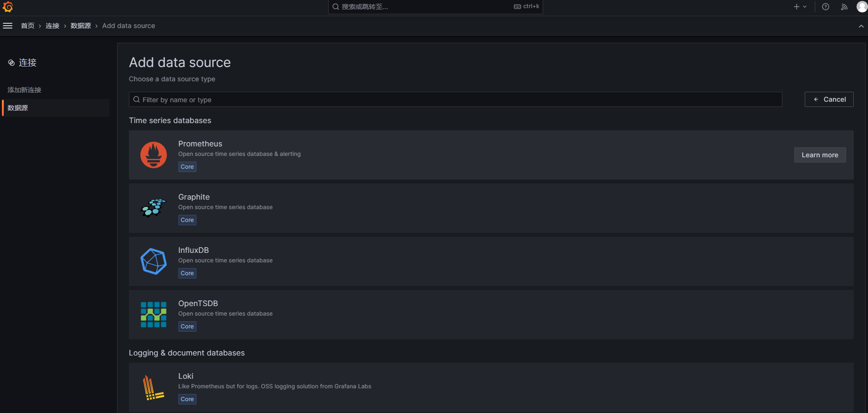Go to 数据源 breadcrumb
Image resolution: width=868 pixels, height=413 pixels.
[x=81, y=26]
